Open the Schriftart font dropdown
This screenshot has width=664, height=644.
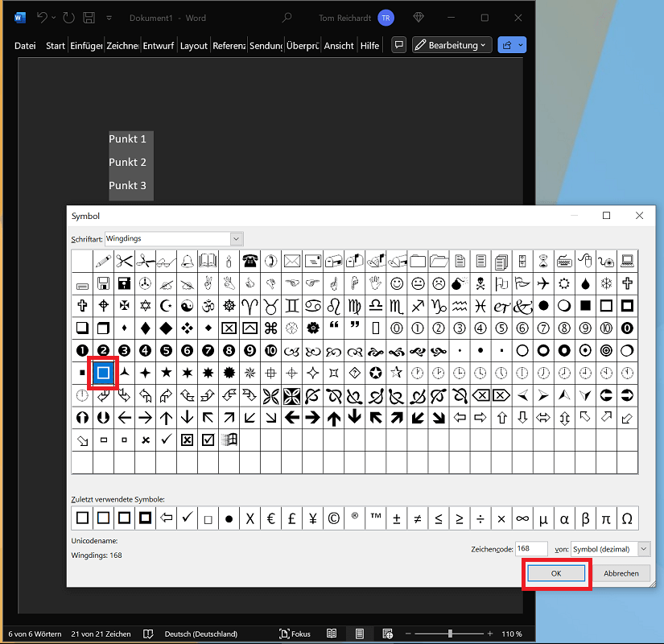[x=237, y=239]
